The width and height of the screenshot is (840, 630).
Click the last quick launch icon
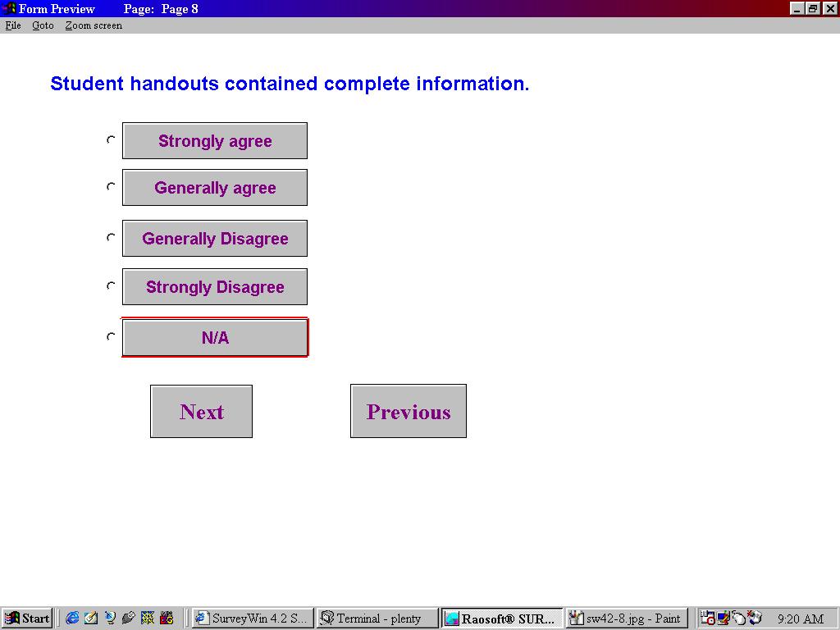click(167, 619)
